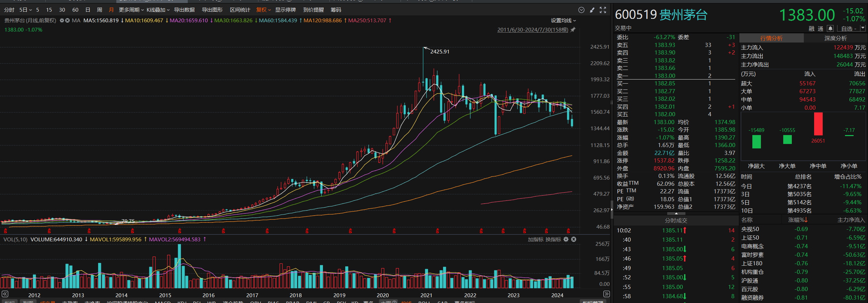Open 到价提醒 price alert
Viewport: 868px width, 303px height.
(313, 10)
